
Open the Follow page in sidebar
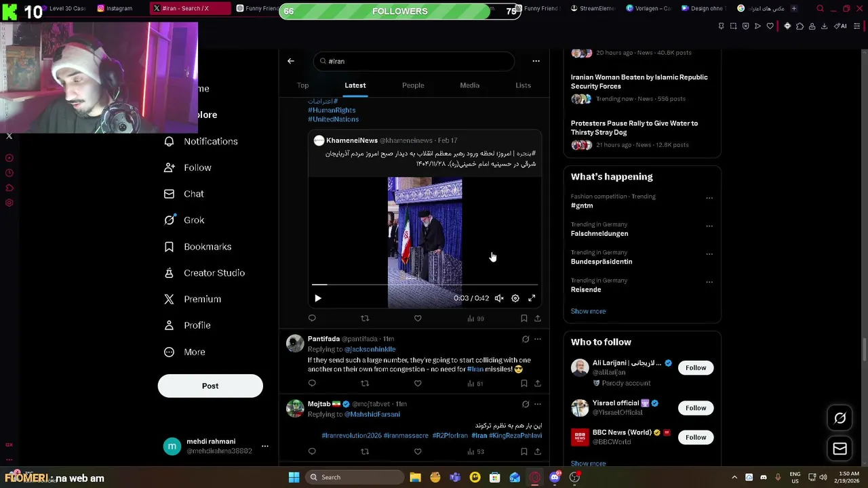188,167
